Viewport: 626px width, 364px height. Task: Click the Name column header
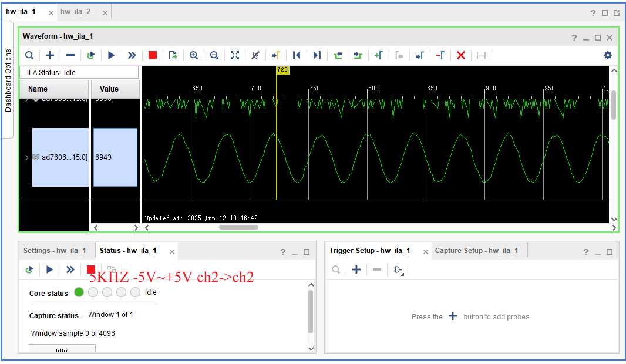(x=54, y=89)
